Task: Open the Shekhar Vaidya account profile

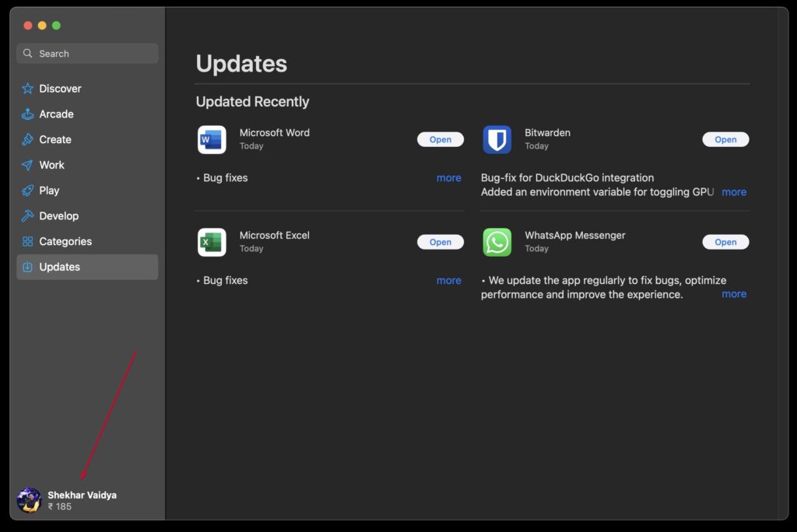Action: coord(66,500)
